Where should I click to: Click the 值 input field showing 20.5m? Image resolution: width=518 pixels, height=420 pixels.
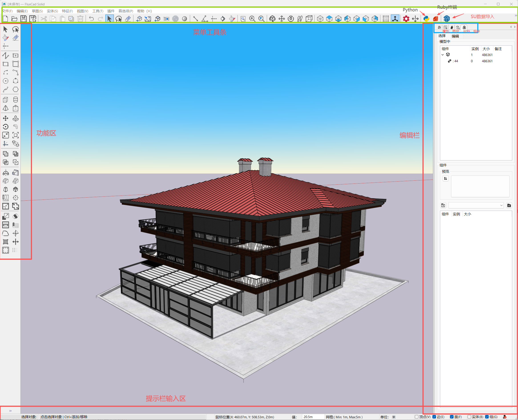[312, 417]
